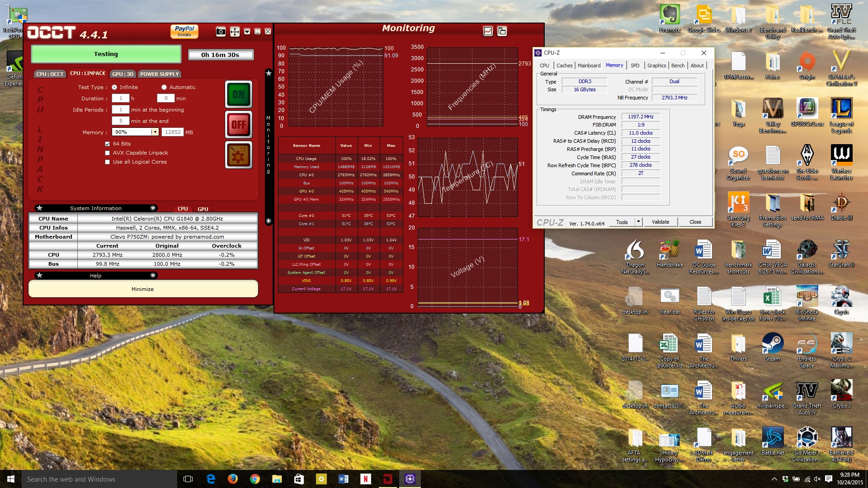Open the About tab in CPU-Z

pyautogui.click(x=697, y=66)
